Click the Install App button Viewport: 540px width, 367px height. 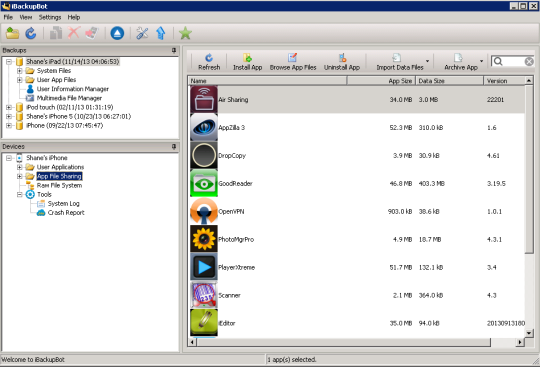[247, 62]
